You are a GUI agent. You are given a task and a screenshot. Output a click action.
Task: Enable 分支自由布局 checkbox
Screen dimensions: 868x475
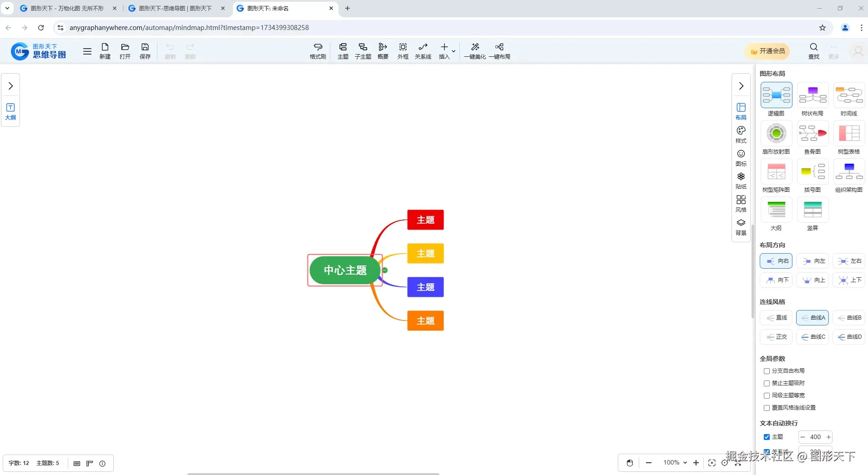point(767,371)
